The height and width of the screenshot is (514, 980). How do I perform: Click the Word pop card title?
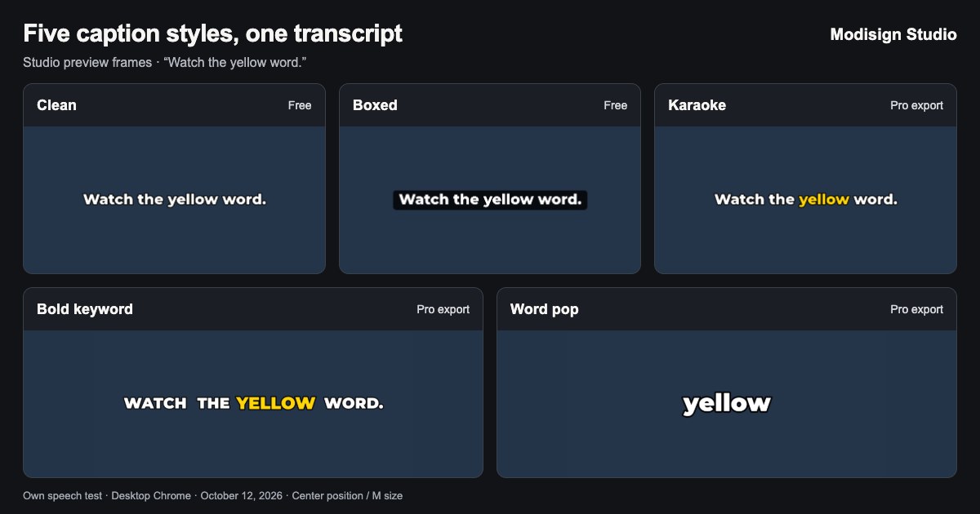[545, 309]
